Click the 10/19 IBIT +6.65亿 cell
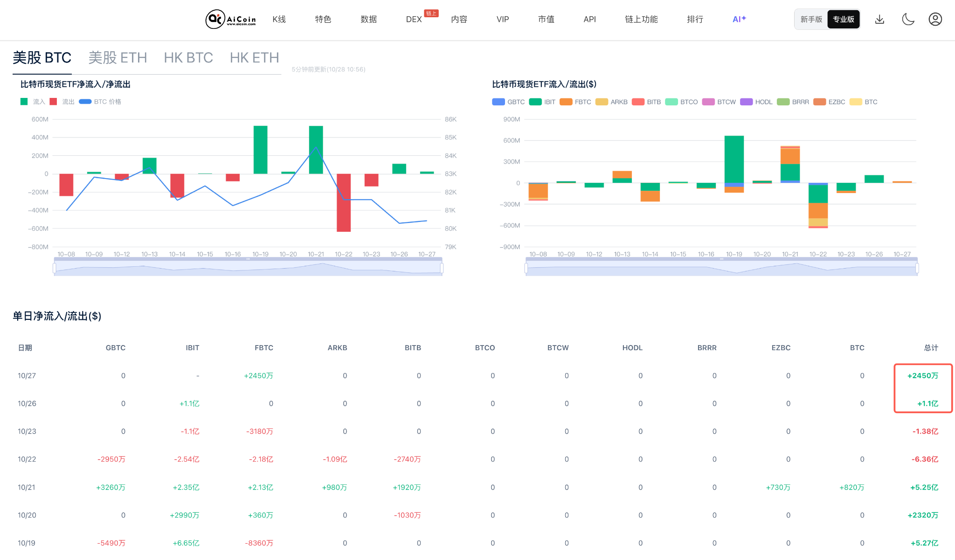The width and height of the screenshot is (955, 560). tap(186, 543)
